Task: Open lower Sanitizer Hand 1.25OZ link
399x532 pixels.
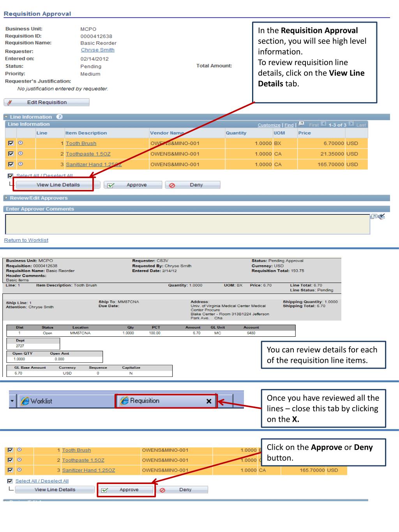Action: click(x=88, y=470)
